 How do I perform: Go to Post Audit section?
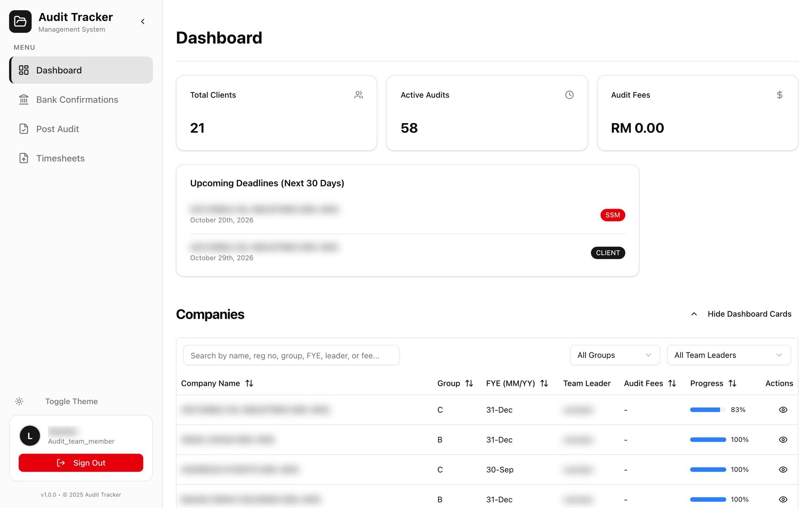(x=81, y=129)
